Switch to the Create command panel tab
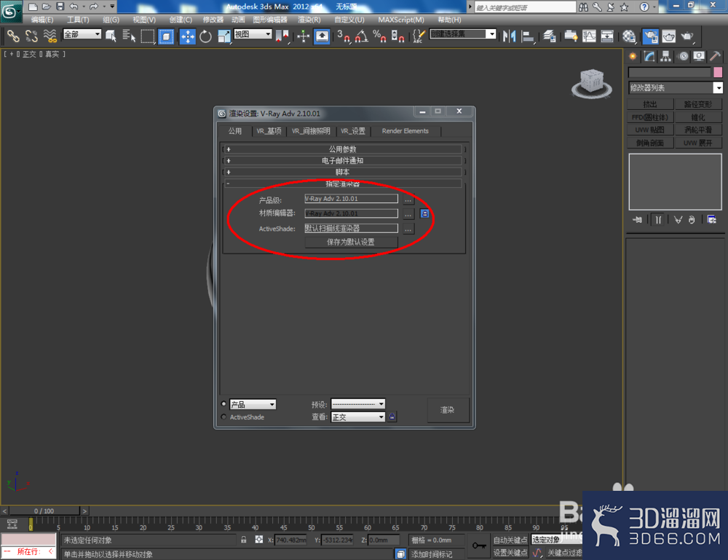Image resolution: width=728 pixels, height=560 pixels. (x=633, y=56)
